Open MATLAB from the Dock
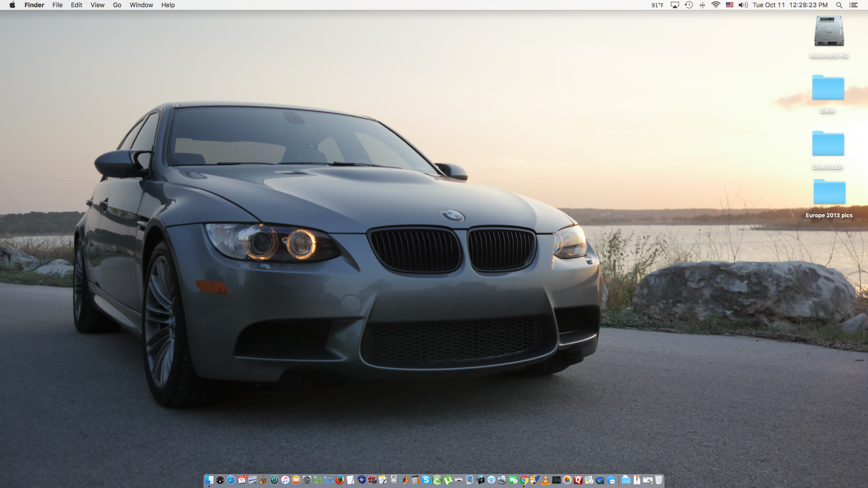Viewport: 868px width, 488px height. 405,480
